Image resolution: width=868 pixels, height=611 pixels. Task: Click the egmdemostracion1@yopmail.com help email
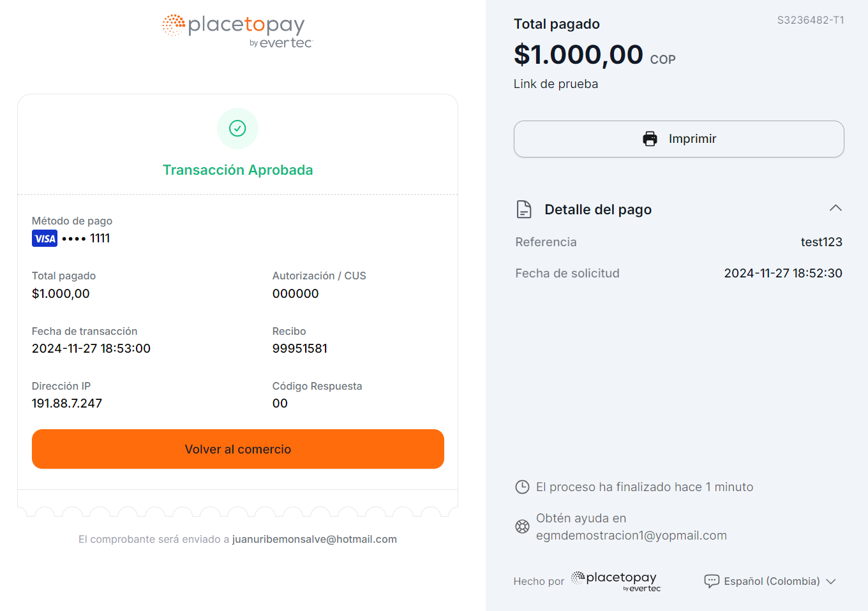(631, 535)
